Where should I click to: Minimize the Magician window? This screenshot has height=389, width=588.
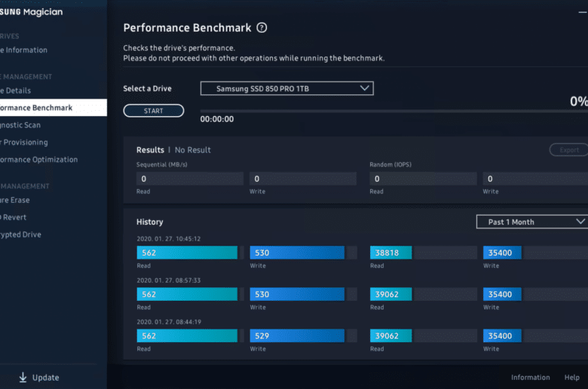coord(583,12)
